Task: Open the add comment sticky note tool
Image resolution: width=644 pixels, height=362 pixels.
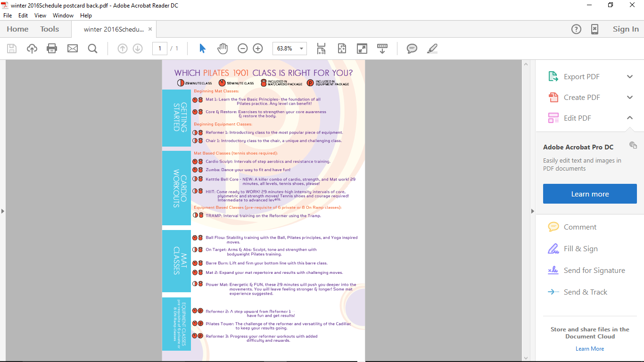Action: point(412,49)
